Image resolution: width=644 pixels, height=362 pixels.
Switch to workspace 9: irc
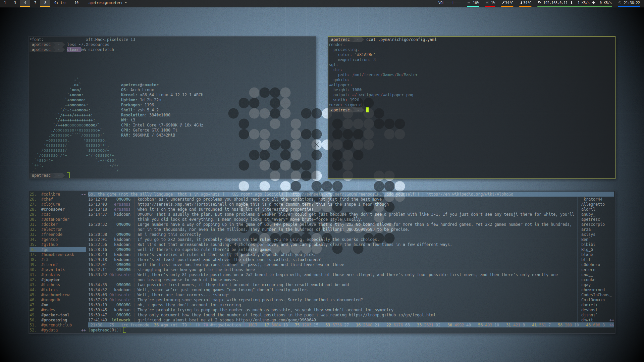click(60, 3)
